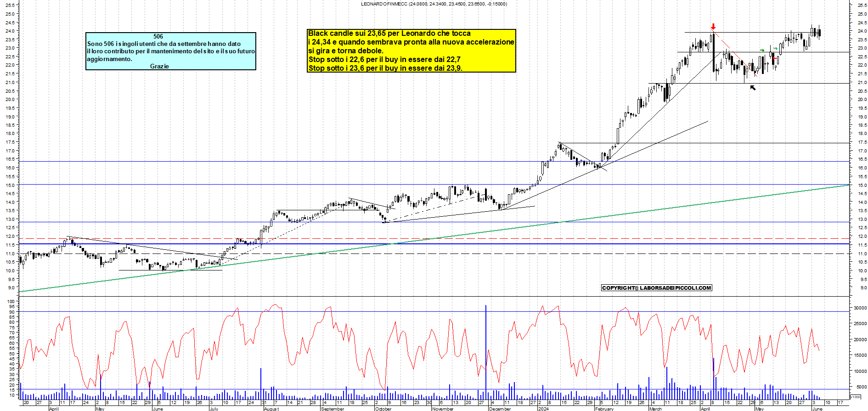
Task: Click the LEONARDO FINMECC chart title
Action: point(434,4)
